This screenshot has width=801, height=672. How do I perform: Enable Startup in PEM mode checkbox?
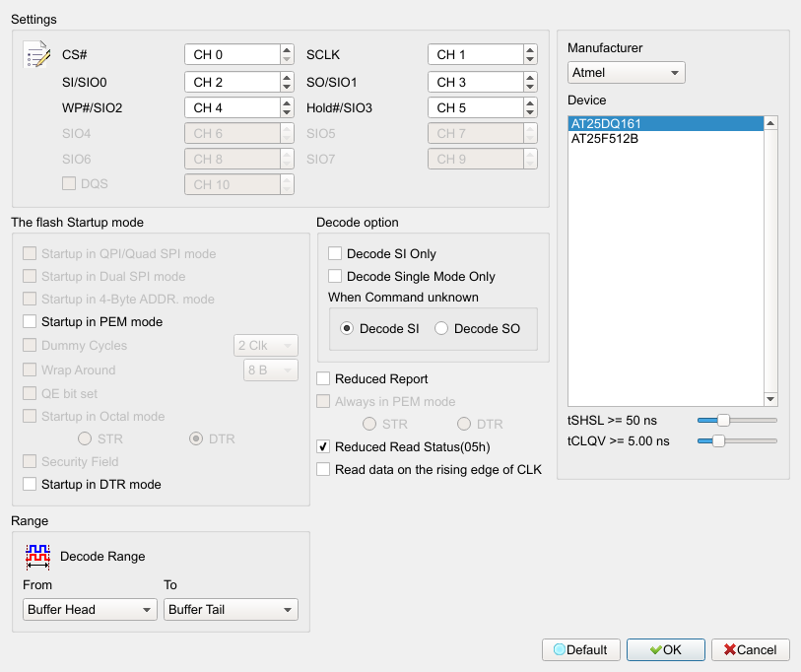pos(30,321)
